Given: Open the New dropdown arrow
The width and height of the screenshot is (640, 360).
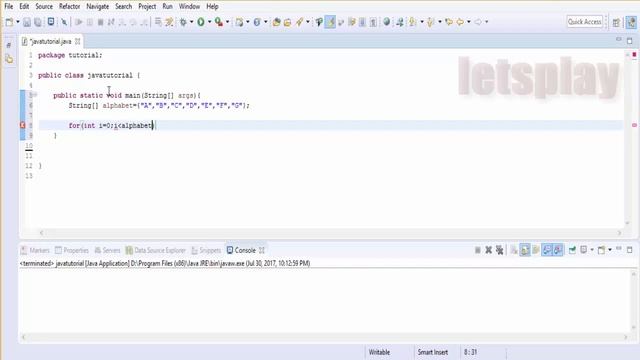Looking at the screenshot, I should [x=18, y=22].
